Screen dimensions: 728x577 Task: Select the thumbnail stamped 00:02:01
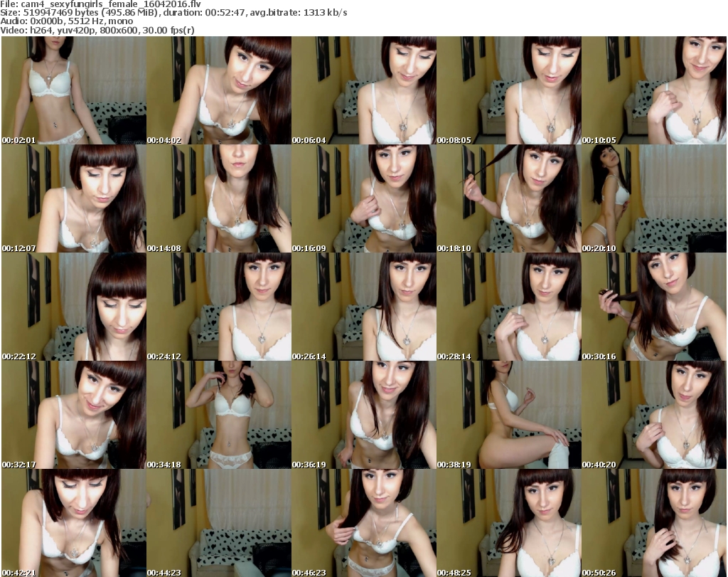74,90
